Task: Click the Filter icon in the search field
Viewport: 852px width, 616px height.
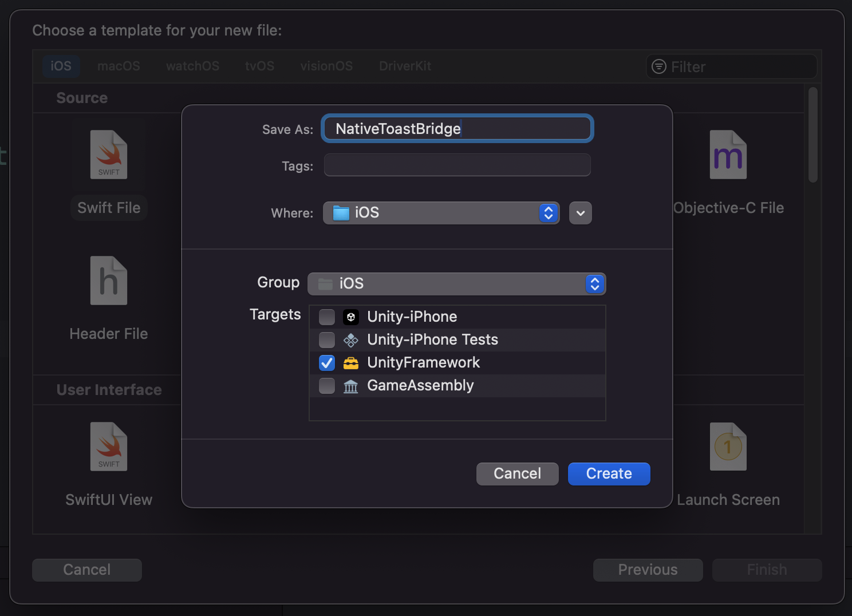Action: (659, 67)
